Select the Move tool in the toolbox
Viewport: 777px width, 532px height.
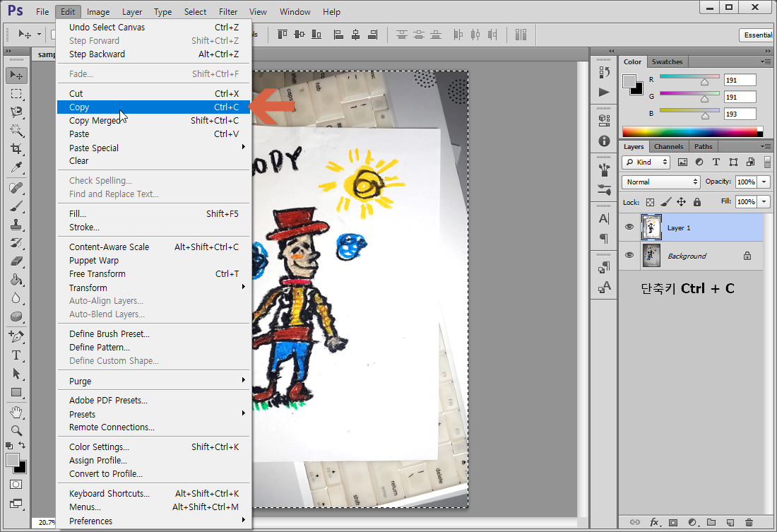[16, 76]
